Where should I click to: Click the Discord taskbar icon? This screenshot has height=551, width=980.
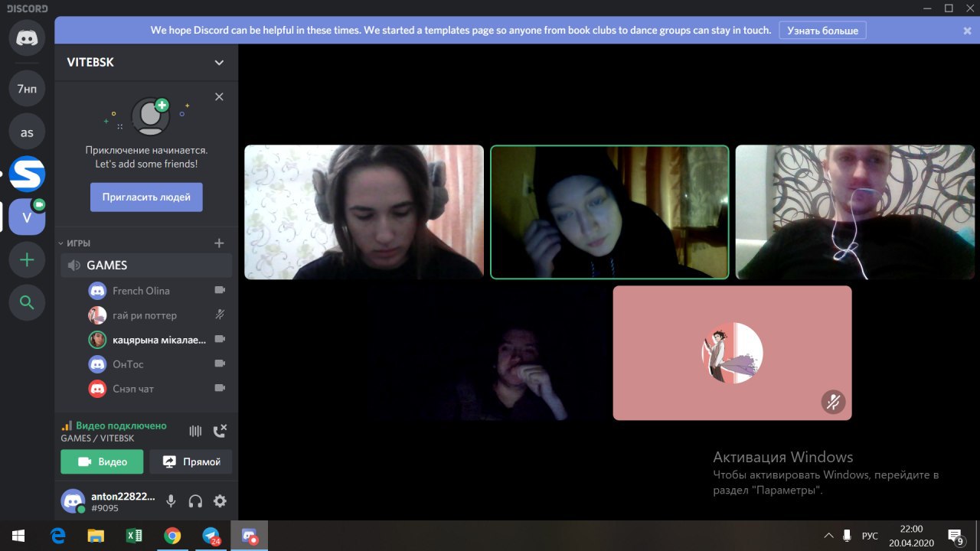250,536
